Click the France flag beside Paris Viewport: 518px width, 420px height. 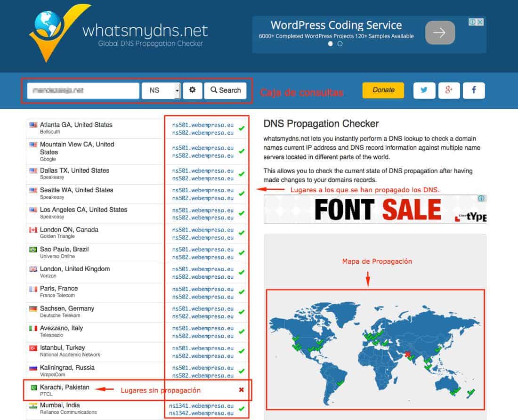33,289
